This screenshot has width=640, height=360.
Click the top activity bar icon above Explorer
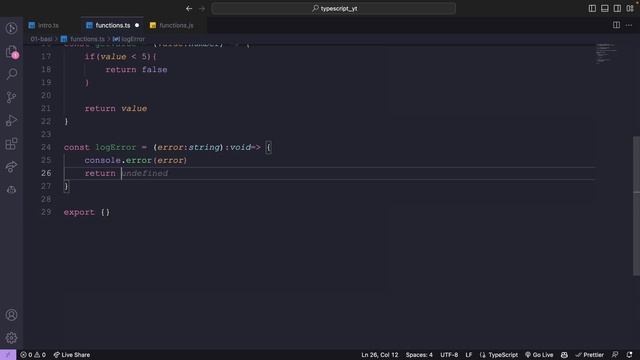pyautogui.click(x=11, y=28)
